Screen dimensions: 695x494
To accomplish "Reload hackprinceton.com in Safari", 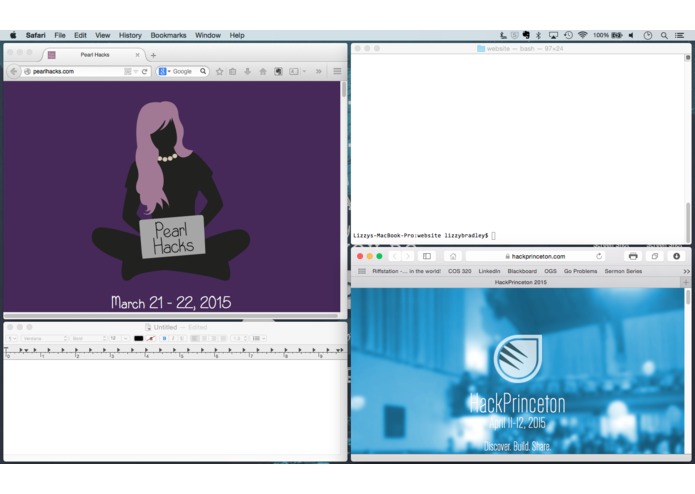I will tap(599, 256).
